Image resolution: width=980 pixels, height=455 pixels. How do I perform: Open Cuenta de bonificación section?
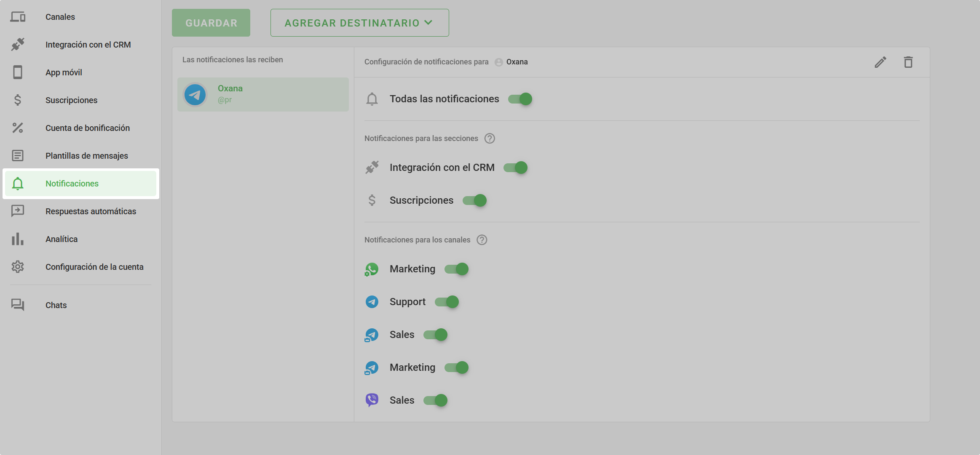tap(81, 128)
